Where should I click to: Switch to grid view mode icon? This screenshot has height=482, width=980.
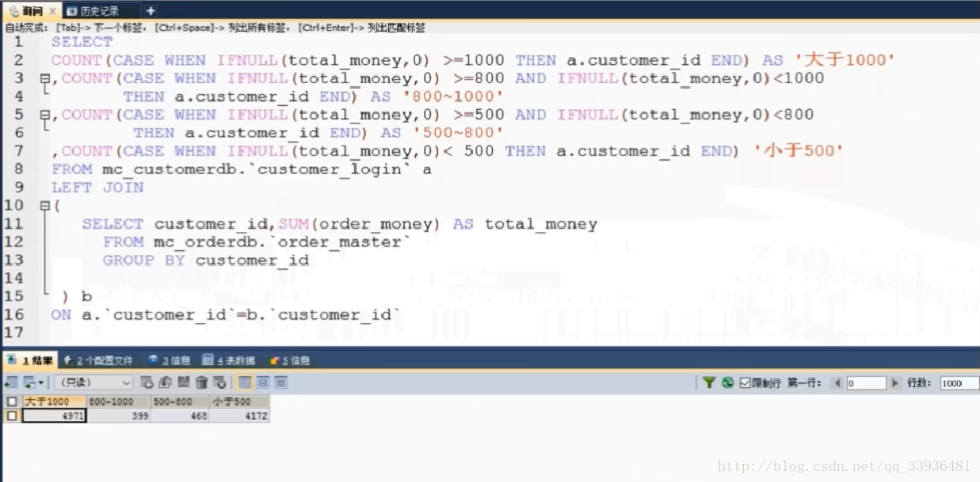pos(246,382)
